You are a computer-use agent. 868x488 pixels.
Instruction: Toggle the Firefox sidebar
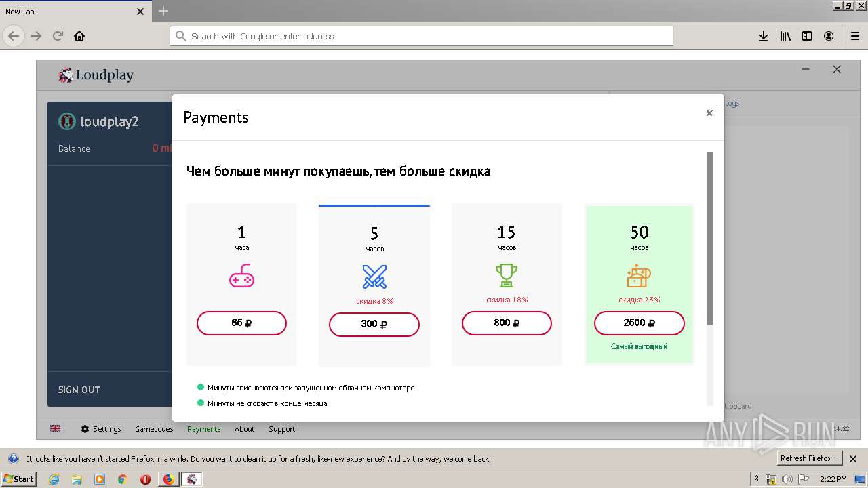[x=807, y=36]
